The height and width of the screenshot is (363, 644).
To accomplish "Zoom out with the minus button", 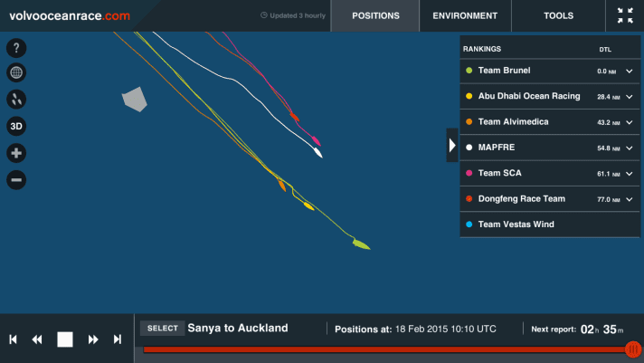I will click(16, 179).
